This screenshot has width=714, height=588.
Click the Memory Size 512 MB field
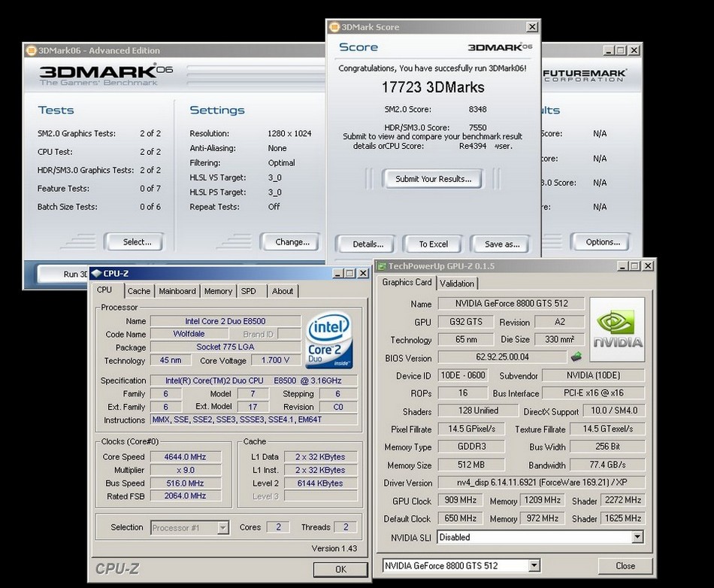471,465
